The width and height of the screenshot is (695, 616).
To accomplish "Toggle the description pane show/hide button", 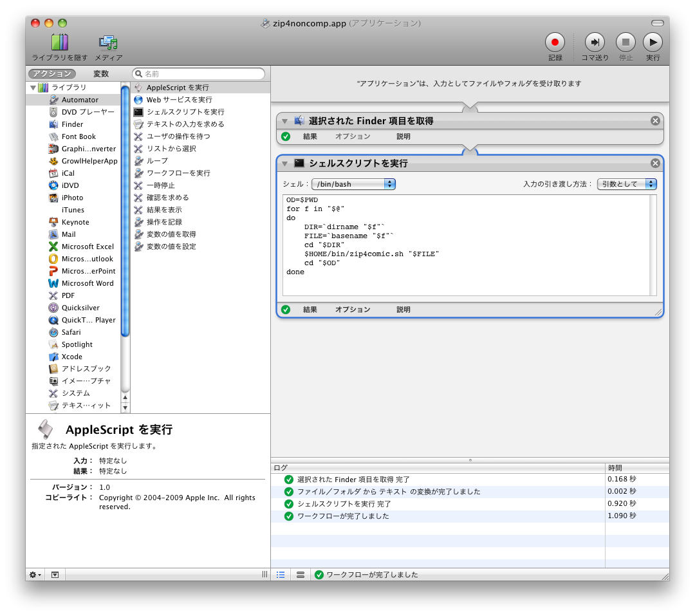I will (55, 575).
